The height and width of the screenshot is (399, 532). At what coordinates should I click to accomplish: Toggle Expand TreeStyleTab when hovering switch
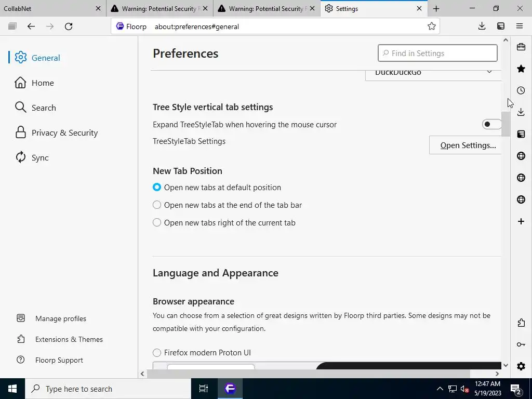(491, 125)
